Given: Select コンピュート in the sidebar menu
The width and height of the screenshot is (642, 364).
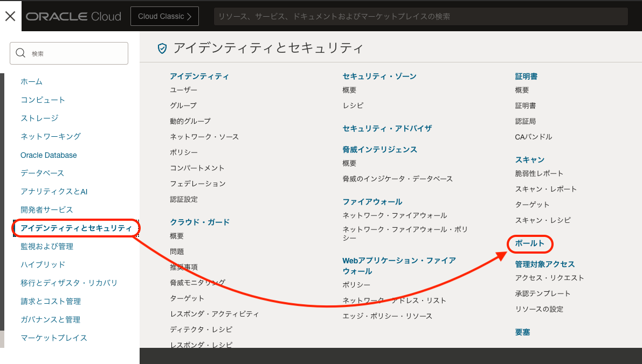Looking at the screenshot, I should 42,100.
